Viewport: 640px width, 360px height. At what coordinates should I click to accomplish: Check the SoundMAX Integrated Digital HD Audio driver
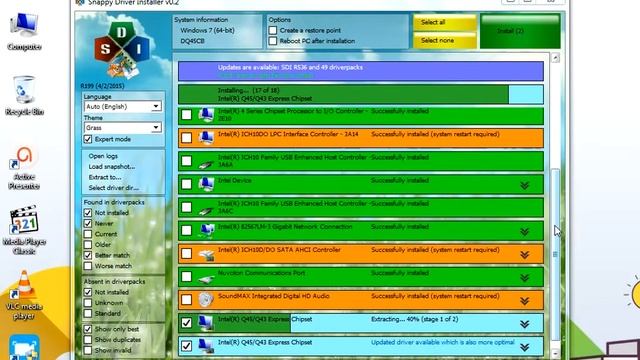(187, 300)
